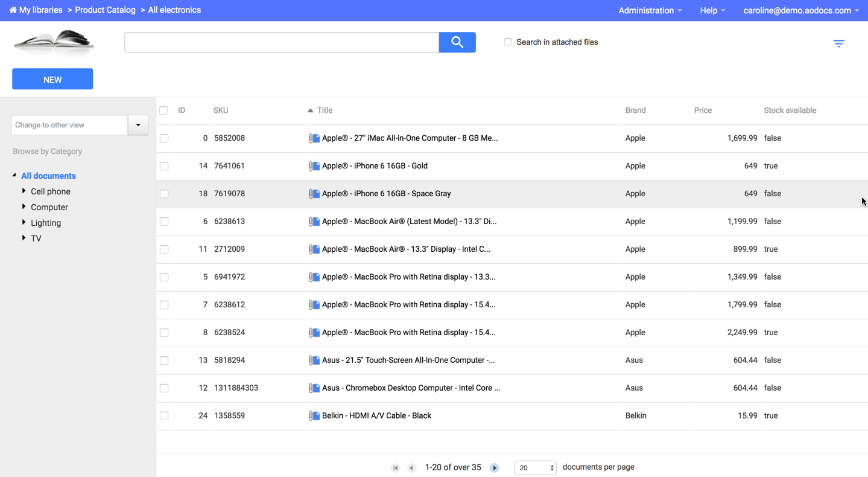
Task: Check the row with ID 14
Action: coord(164,166)
